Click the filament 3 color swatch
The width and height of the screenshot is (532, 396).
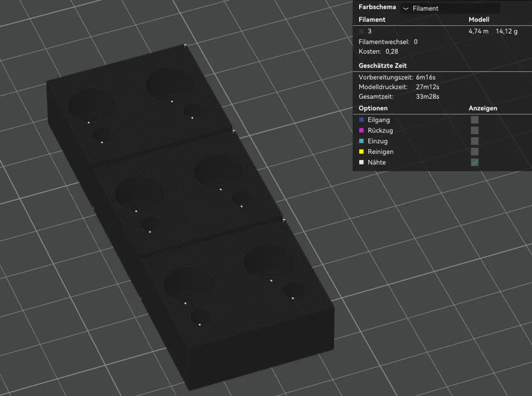click(361, 31)
